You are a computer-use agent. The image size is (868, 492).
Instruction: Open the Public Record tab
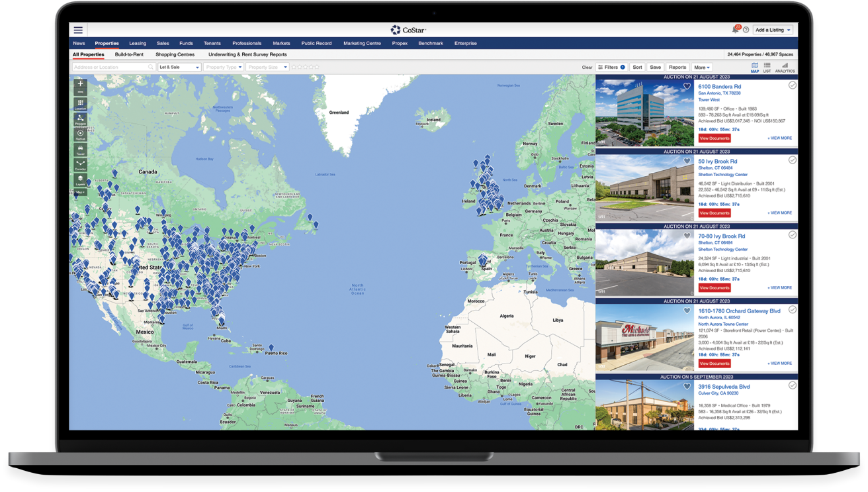click(316, 44)
